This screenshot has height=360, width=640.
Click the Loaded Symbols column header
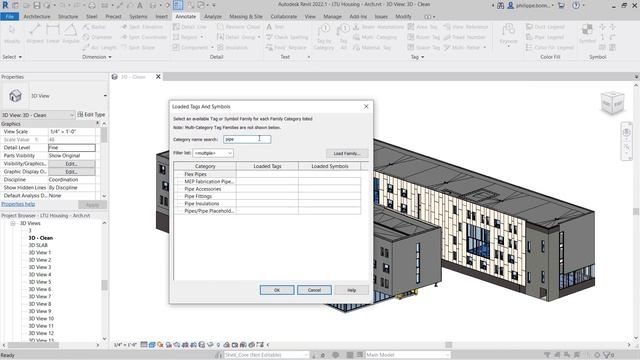pyautogui.click(x=330, y=166)
